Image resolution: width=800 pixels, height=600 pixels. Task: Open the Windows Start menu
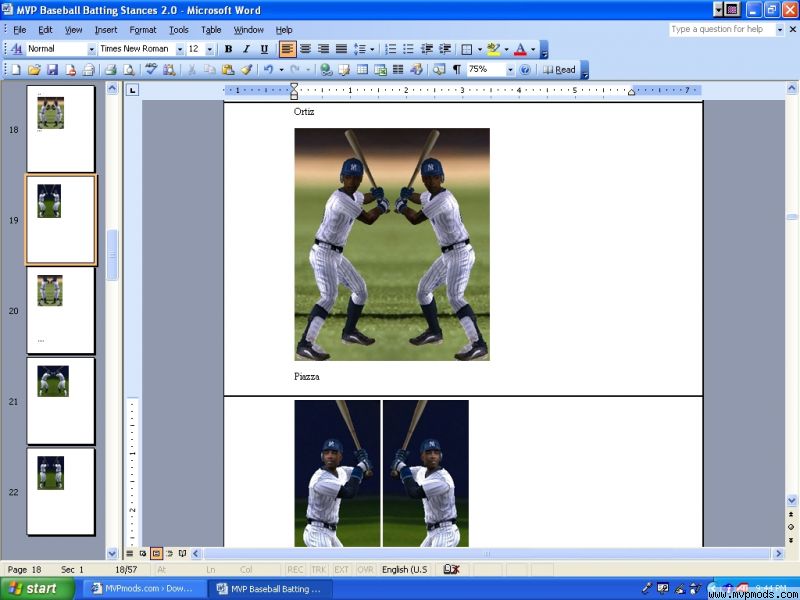[x=37, y=589]
